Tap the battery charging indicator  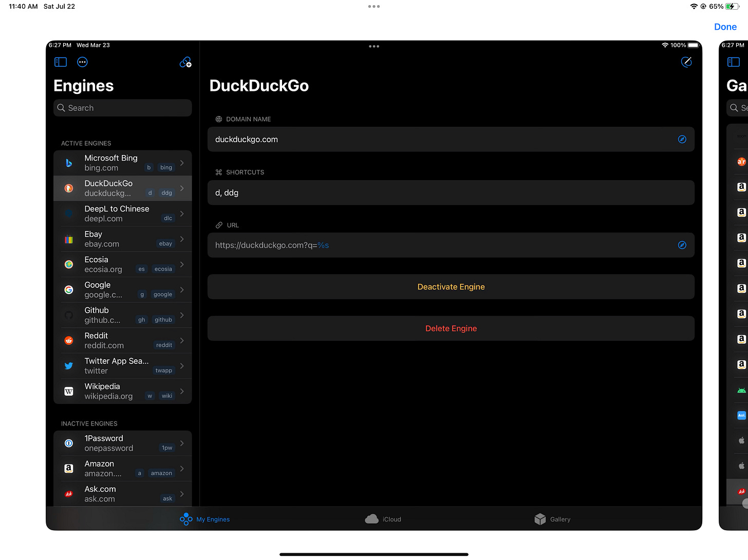733,7
